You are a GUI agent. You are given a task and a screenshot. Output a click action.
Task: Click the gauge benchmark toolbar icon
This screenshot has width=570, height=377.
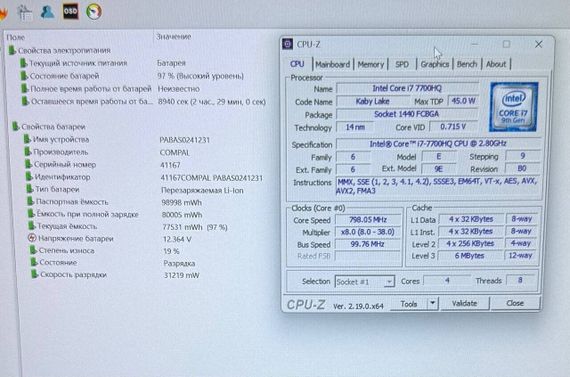tap(94, 11)
